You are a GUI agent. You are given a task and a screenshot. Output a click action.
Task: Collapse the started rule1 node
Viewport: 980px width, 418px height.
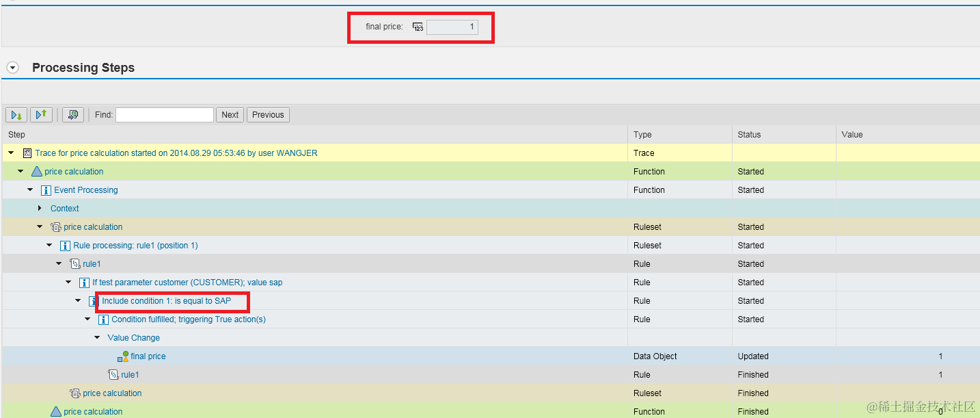(59, 264)
